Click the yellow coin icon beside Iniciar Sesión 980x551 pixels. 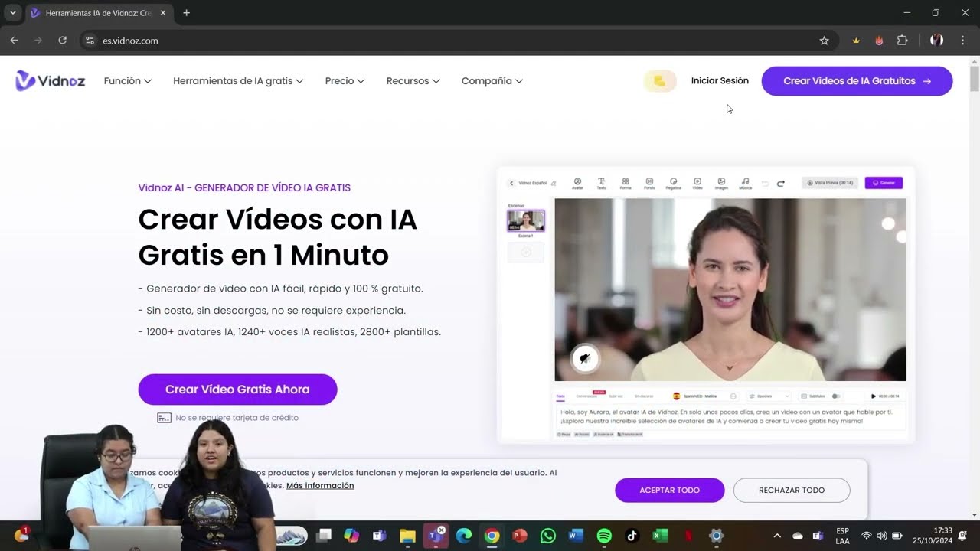tap(660, 81)
